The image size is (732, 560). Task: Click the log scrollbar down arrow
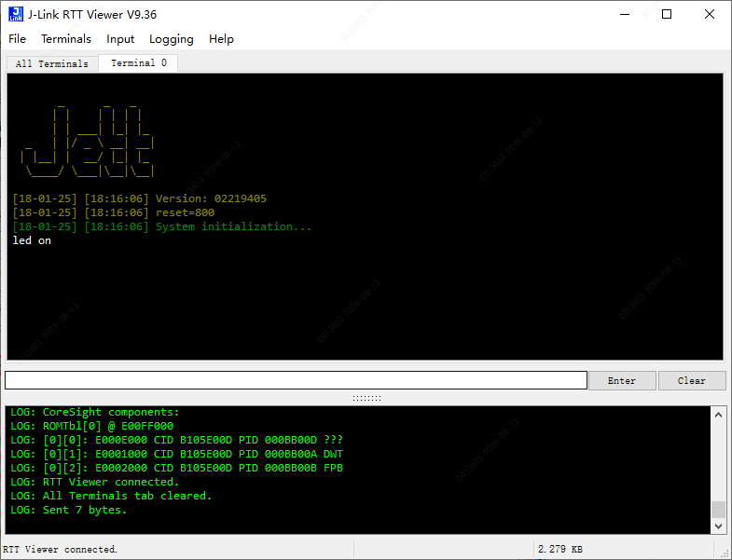click(718, 526)
